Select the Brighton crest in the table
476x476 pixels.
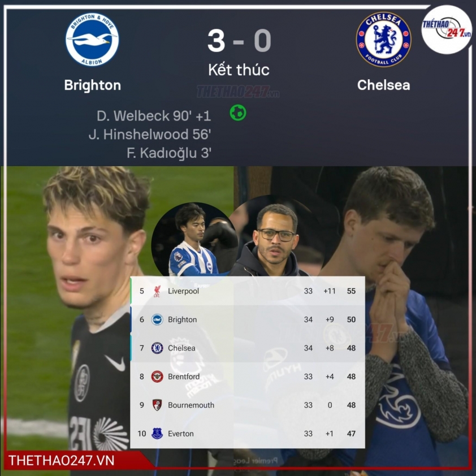157,319
